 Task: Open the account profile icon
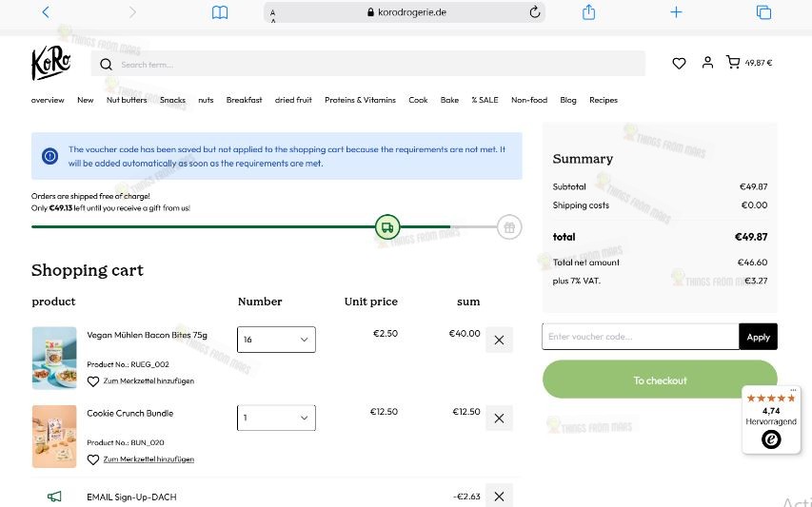coord(707,63)
